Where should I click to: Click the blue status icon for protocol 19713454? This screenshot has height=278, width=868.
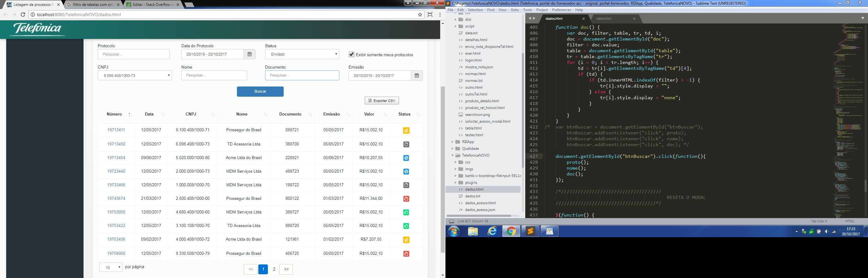[x=406, y=158]
